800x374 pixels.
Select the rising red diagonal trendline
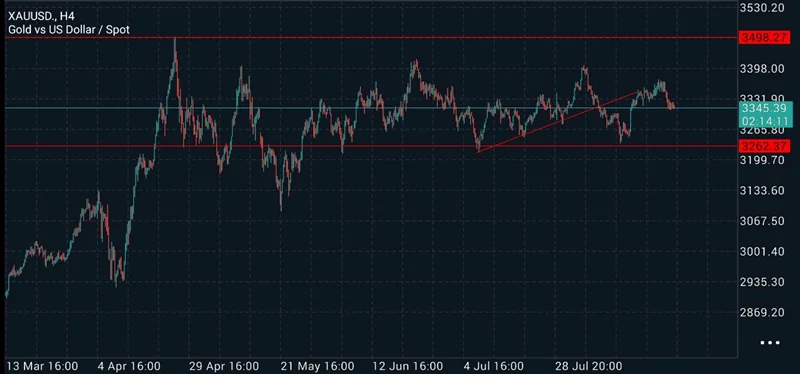(557, 121)
